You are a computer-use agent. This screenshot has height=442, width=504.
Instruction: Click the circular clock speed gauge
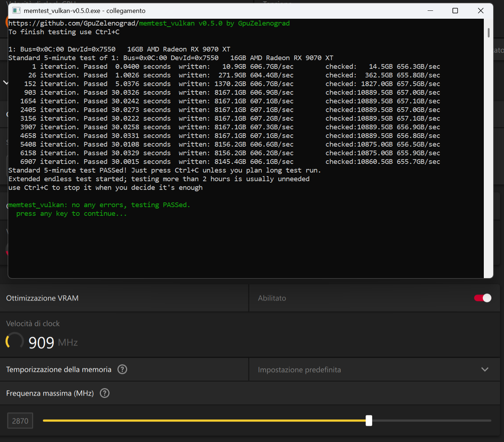click(x=15, y=341)
